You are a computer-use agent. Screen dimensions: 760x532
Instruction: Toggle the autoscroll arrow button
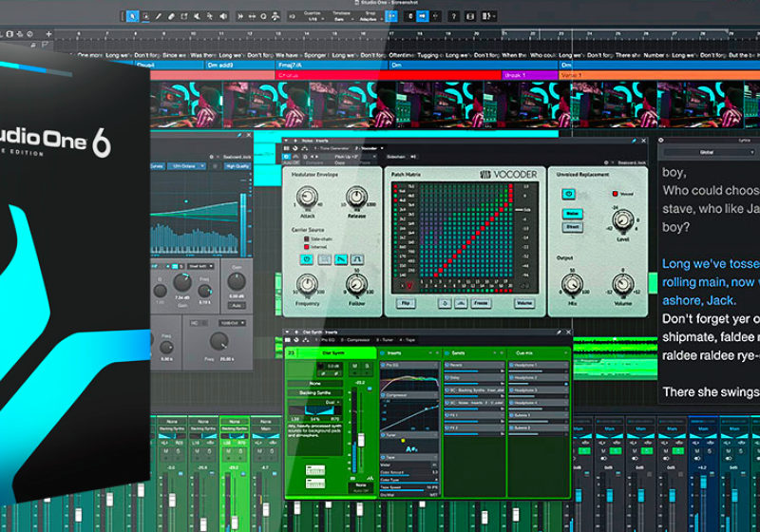pos(422,16)
